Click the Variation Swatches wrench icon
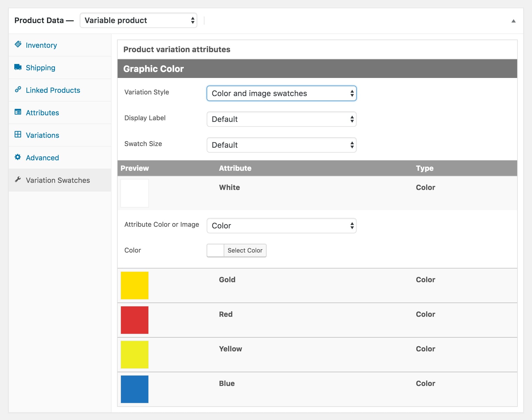Screen dimensions: 532x420 (18, 180)
